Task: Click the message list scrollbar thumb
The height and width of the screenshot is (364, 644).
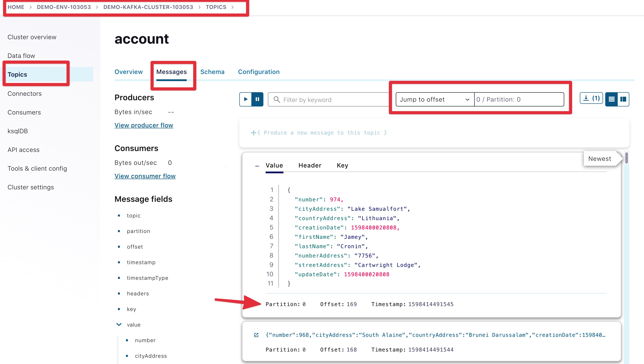Action: pos(626,158)
